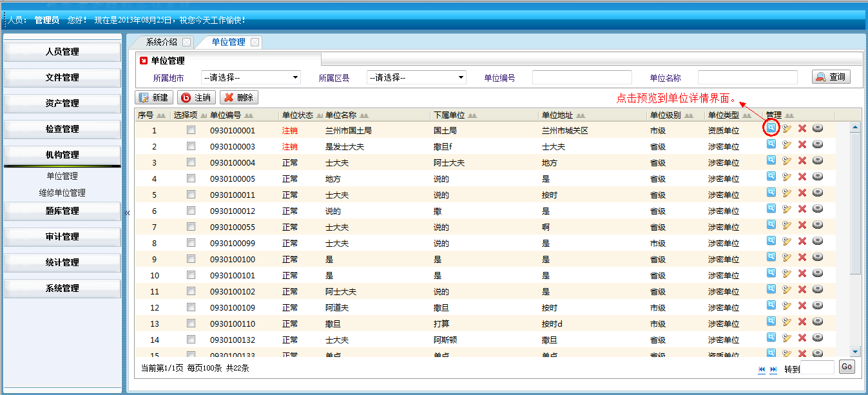This screenshot has width=868, height=395.
Task: Edit unit 0930100110 with the pencil
Action: pyautogui.click(x=787, y=321)
